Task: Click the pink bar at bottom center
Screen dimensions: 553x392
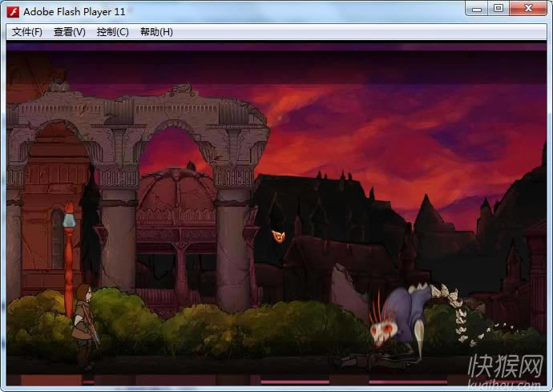Action: (x=294, y=382)
